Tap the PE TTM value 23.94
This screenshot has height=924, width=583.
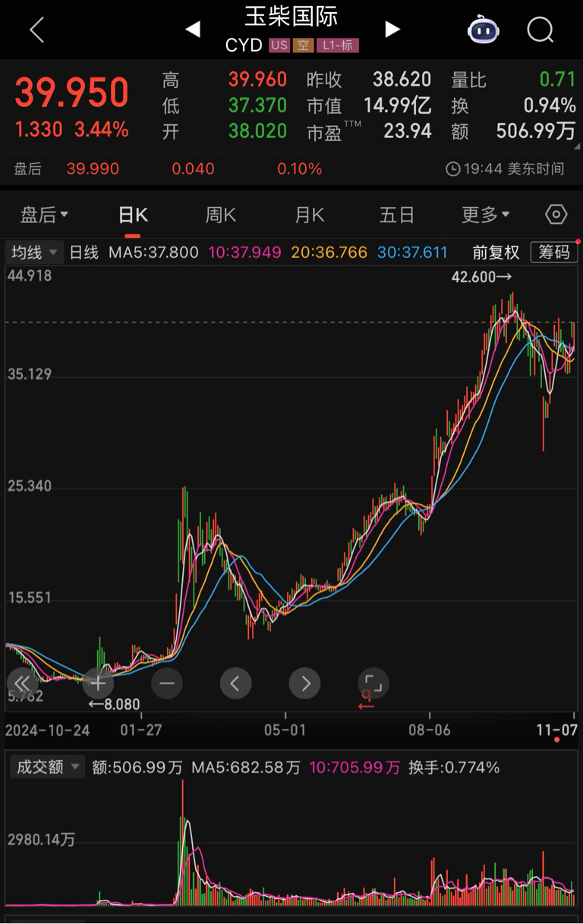click(x=408, y=131)
